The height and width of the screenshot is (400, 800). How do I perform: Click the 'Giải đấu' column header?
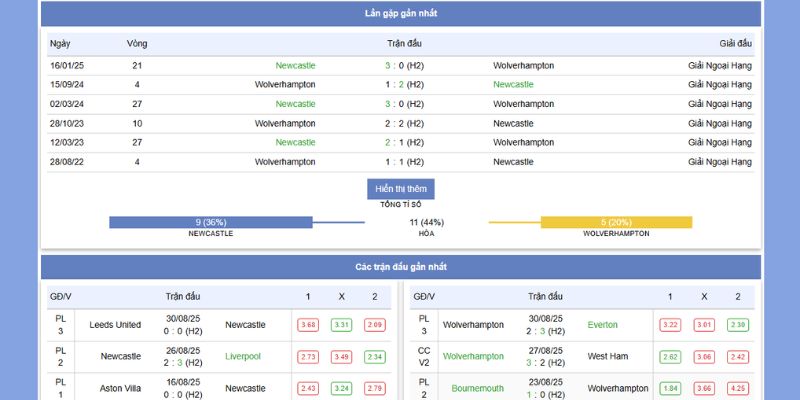(x=735, y=44)
